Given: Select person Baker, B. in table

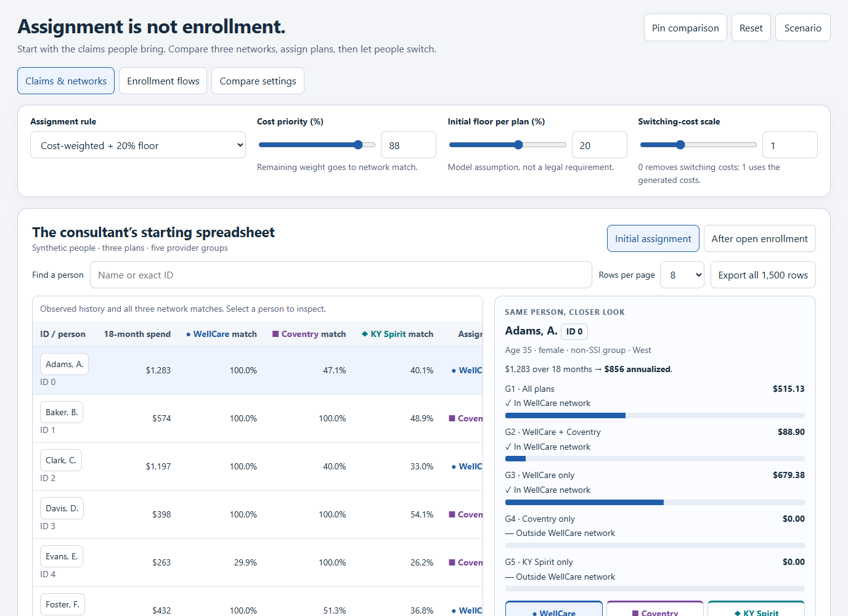Looking at the screenshot, I should click(62, 412).
